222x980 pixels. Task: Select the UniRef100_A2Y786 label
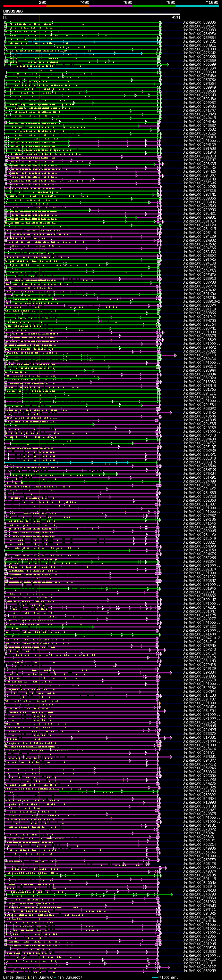(x=199, y=397)
